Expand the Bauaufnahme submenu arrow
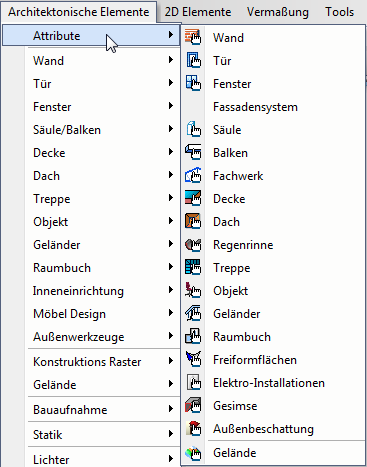The height and width of the screenshot is (467, 367). (171, 409)
